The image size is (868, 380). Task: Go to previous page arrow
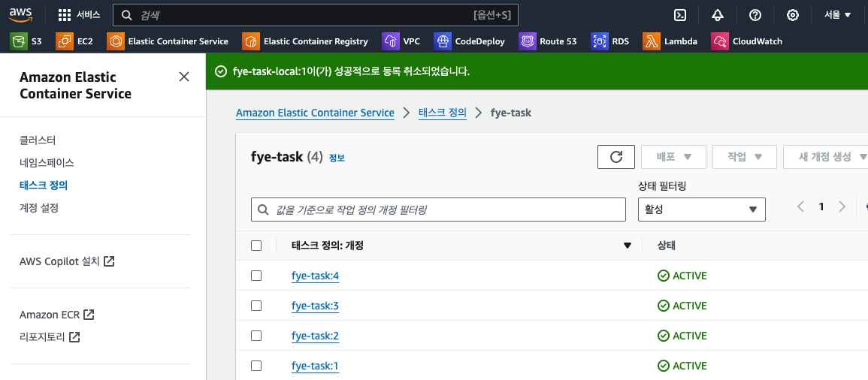800,207
